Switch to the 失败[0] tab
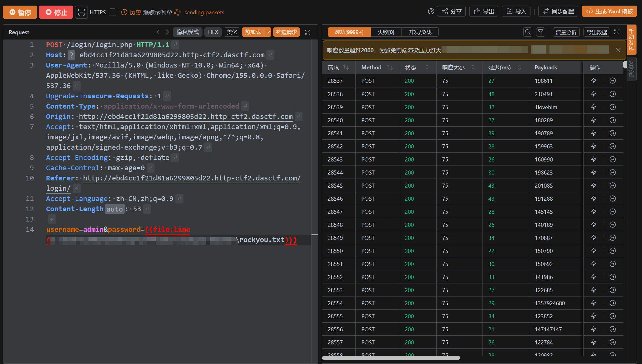 click(x=386, y=32)
